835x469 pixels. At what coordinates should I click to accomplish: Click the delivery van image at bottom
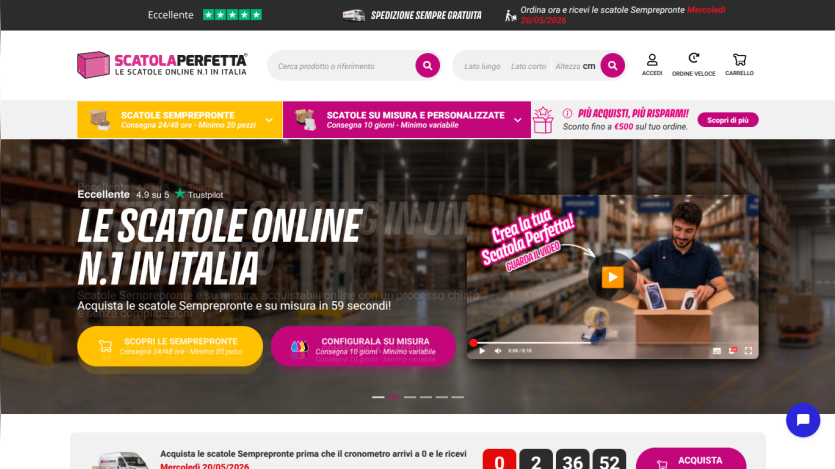pos(121,460)
